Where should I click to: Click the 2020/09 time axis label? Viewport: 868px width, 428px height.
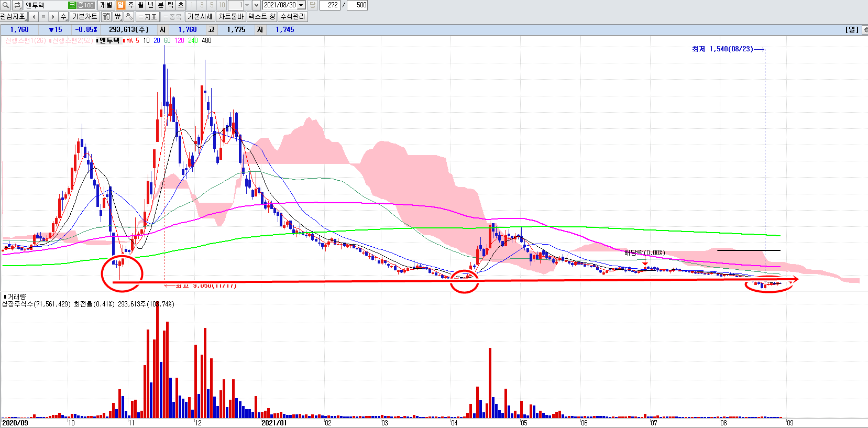pos(15,423)
